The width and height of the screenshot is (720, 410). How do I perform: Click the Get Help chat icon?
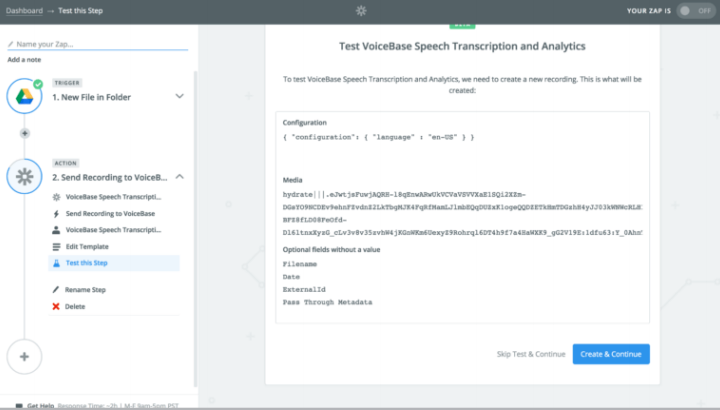[x=19, y=406]
